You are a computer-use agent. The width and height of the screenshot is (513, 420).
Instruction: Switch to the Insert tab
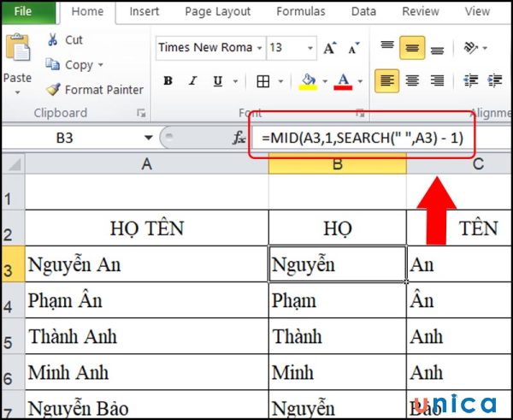point(144,12)
